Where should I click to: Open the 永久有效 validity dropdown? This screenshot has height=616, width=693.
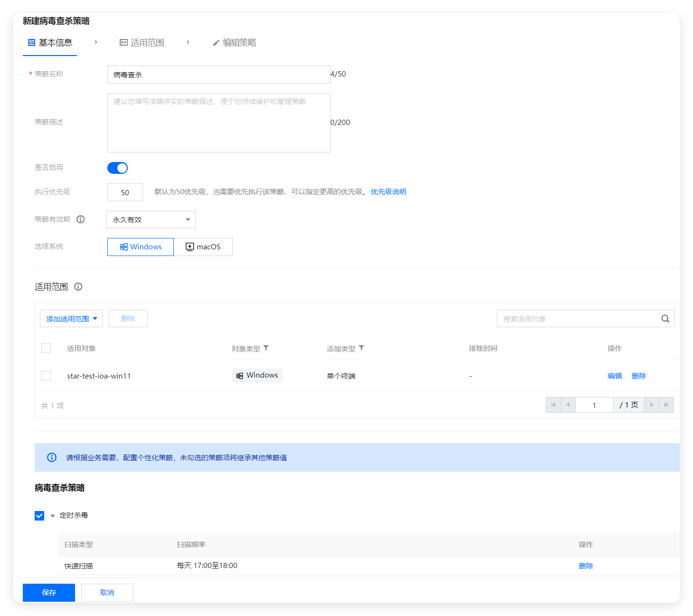tap(151, 220)
